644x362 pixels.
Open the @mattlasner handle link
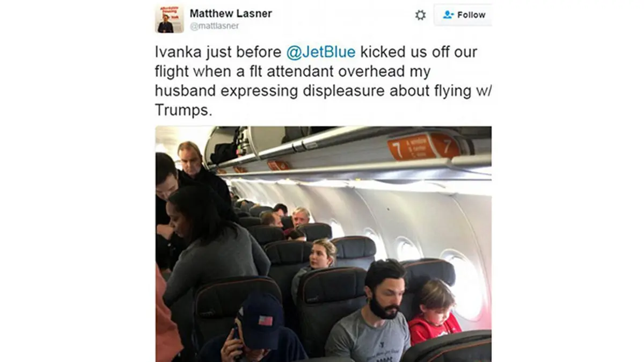214,25
